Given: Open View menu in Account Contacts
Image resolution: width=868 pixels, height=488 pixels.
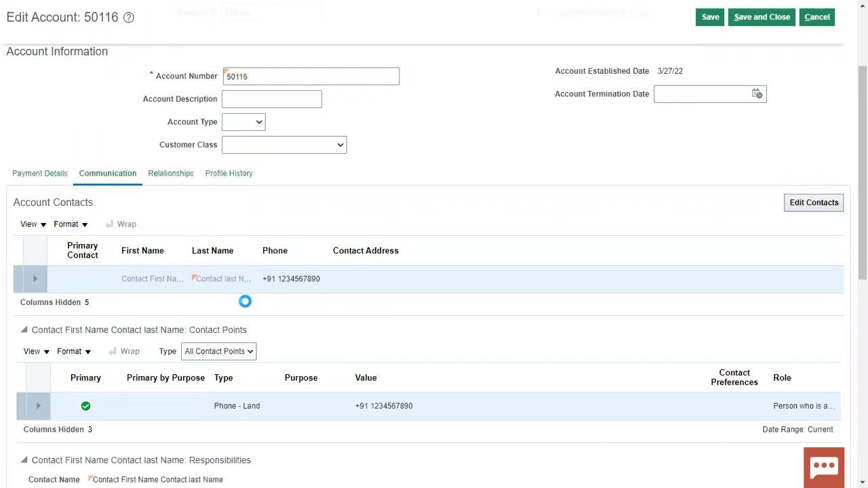Looking at the screenshot, I should 33,224.
